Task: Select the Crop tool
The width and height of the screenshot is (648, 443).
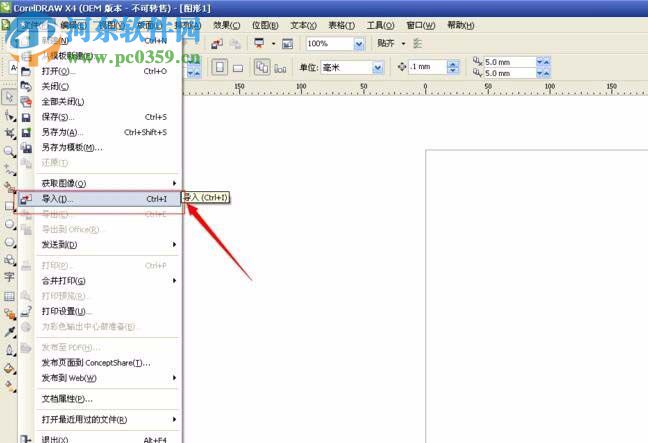Action: 9,133
